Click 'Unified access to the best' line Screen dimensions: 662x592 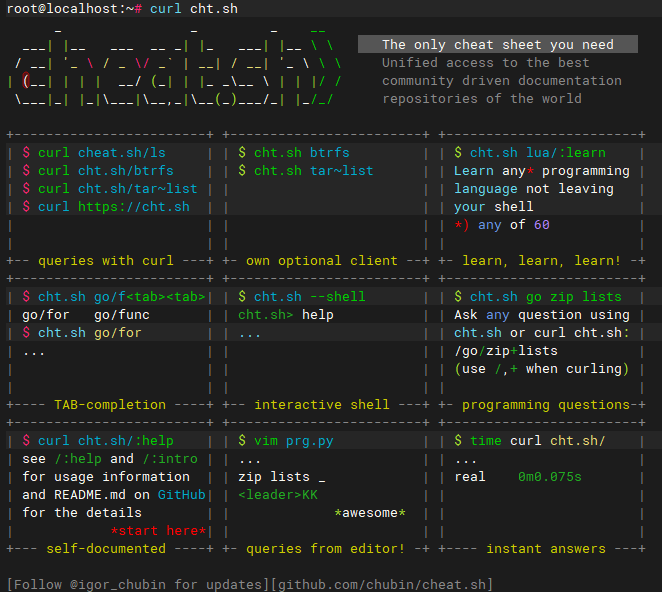pos(486,62)
